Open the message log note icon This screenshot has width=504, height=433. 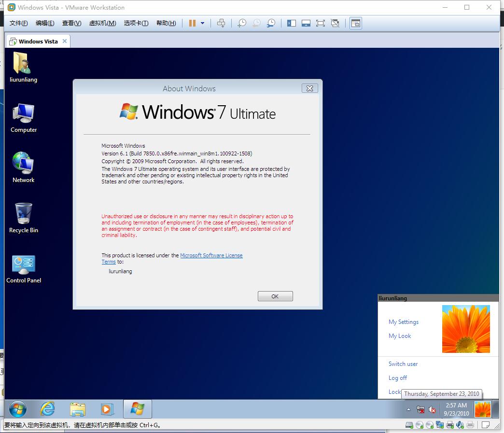tap(486, 425)
